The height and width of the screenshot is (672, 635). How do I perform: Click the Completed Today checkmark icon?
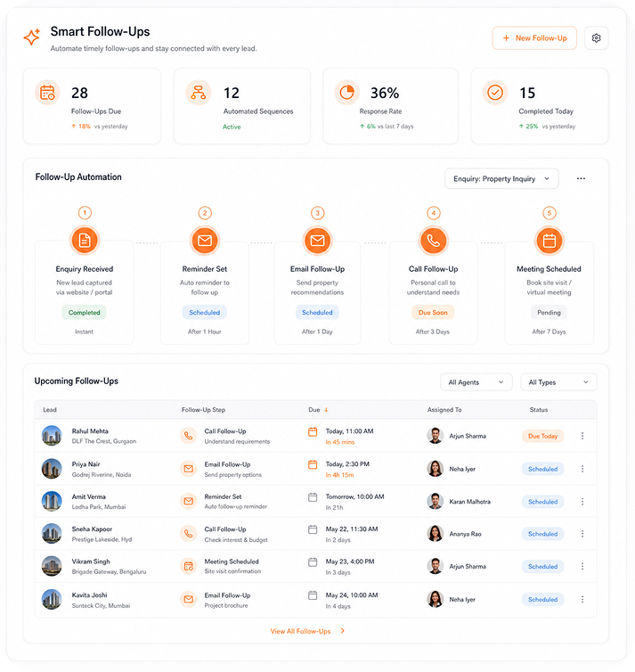click(495, 93)
